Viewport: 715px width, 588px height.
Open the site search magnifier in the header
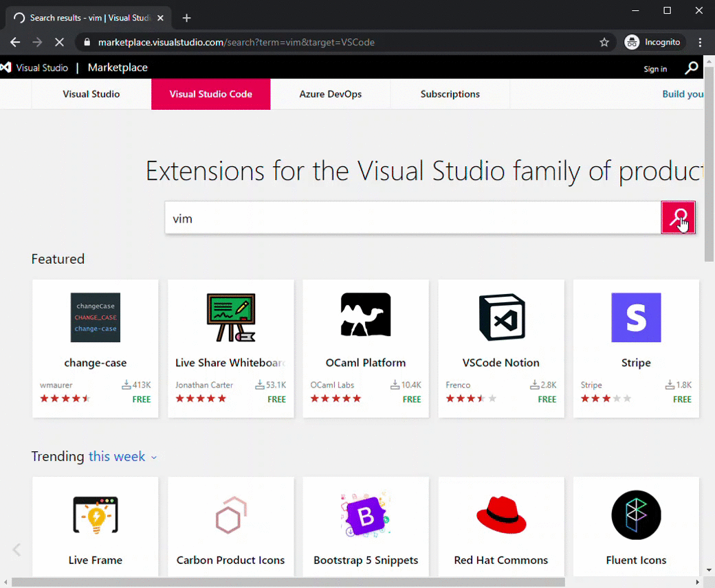pyautogui.click(x=691, y=67)
